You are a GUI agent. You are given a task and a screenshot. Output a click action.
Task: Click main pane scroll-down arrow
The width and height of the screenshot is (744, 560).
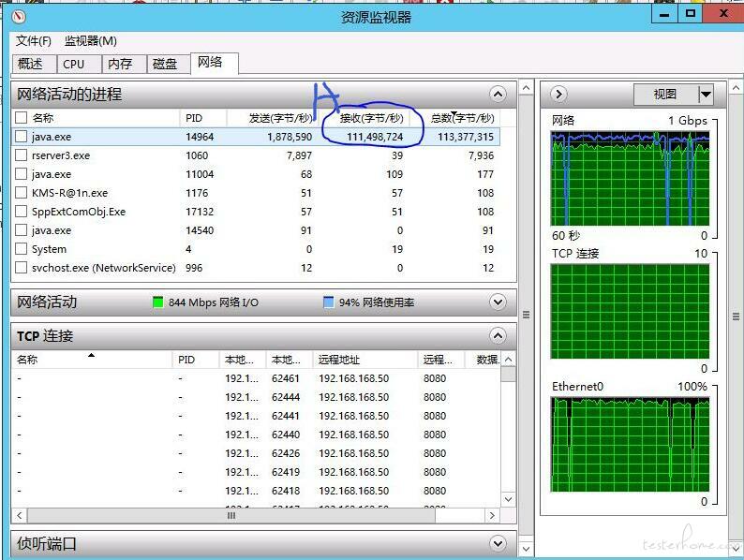(526, 549)
